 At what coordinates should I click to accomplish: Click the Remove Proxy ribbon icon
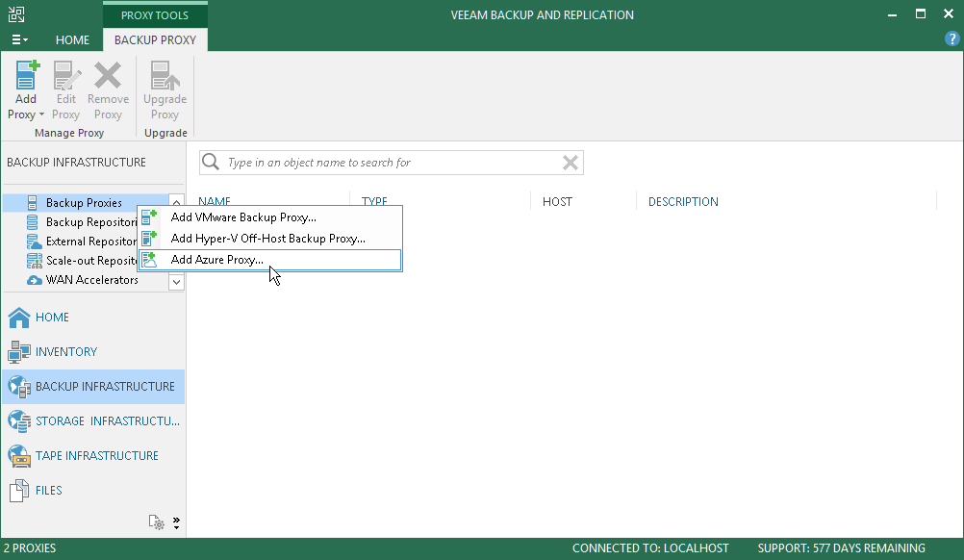(x=108, y=74)
